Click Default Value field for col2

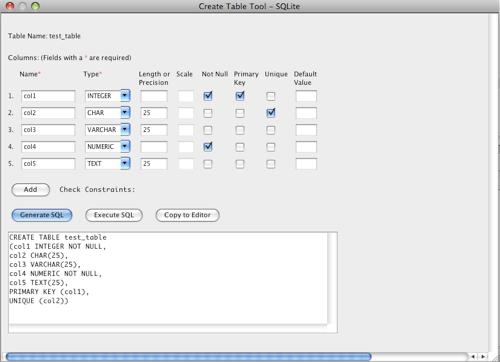306,113
